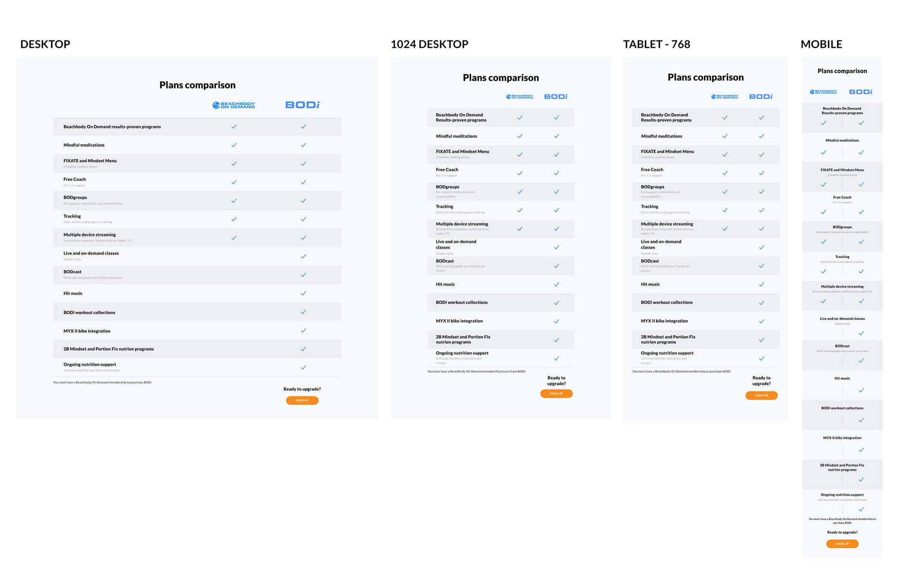924x576 pixels.
Task: Click 1024 Desktop 'BODgroups' label
Action: click(x=448, y=187)
